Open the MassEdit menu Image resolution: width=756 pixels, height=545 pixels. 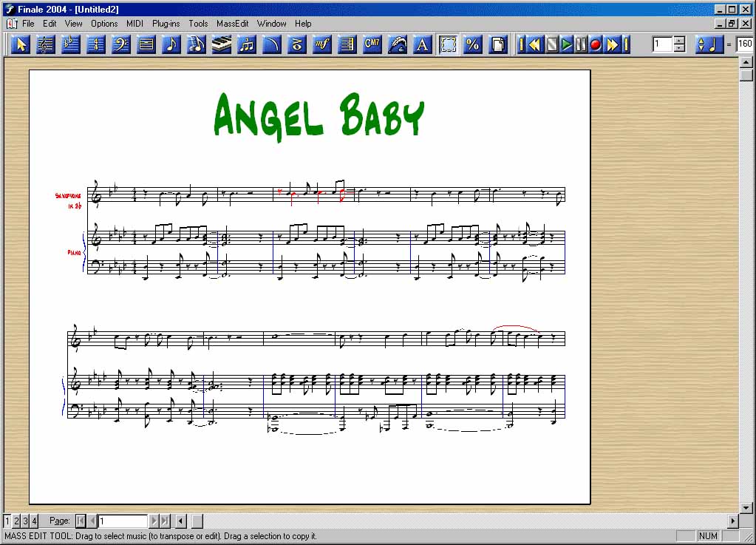click(232, 23)
